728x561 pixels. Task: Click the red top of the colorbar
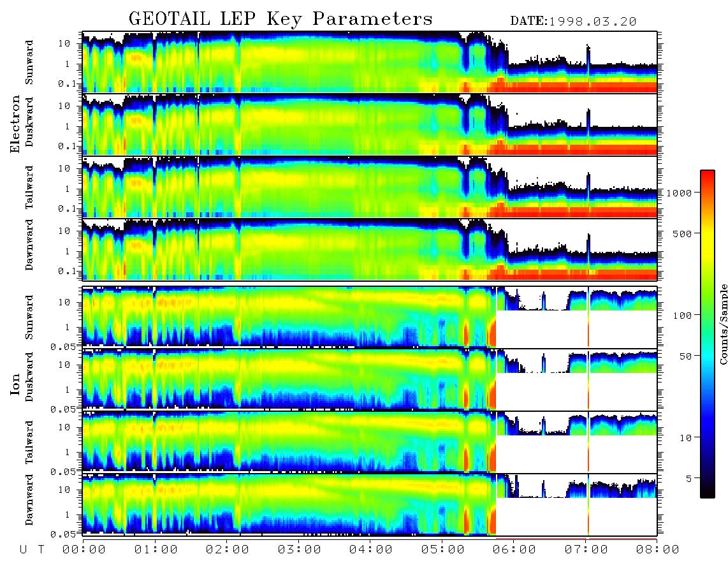point(708,177)
